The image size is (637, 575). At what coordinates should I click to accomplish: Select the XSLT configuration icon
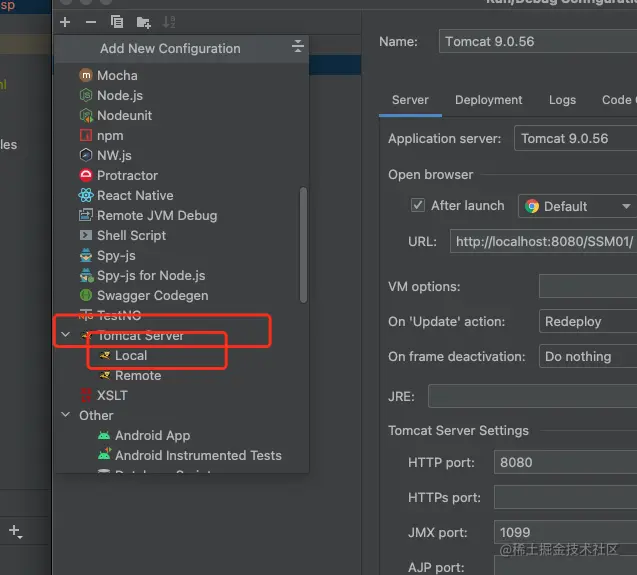click(x=86, y=395)
